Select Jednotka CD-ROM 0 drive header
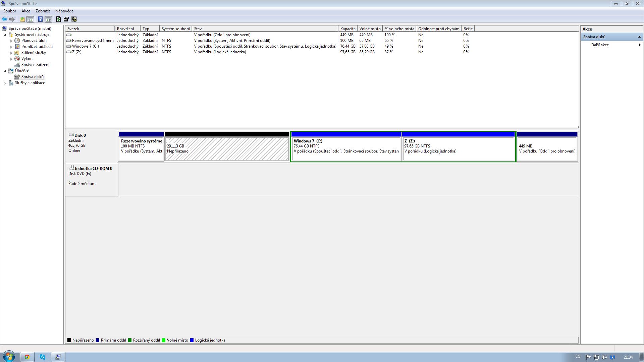Image resolution: width=644 pixels, height=362 pixels. tap(91, 180)
